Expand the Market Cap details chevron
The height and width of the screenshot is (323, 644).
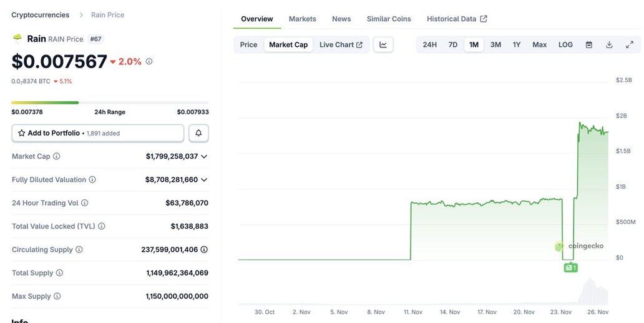[204, 156]
